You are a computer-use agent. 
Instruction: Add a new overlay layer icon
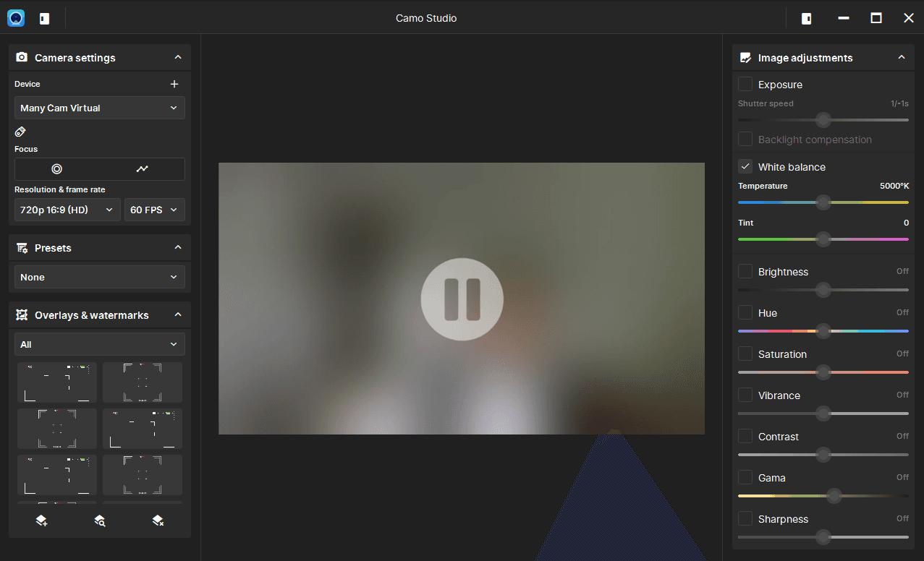click(x=42, y=521)
